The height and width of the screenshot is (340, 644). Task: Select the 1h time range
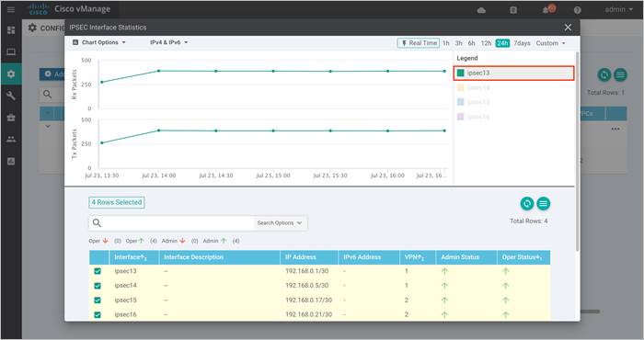click(x=445, y=43)
